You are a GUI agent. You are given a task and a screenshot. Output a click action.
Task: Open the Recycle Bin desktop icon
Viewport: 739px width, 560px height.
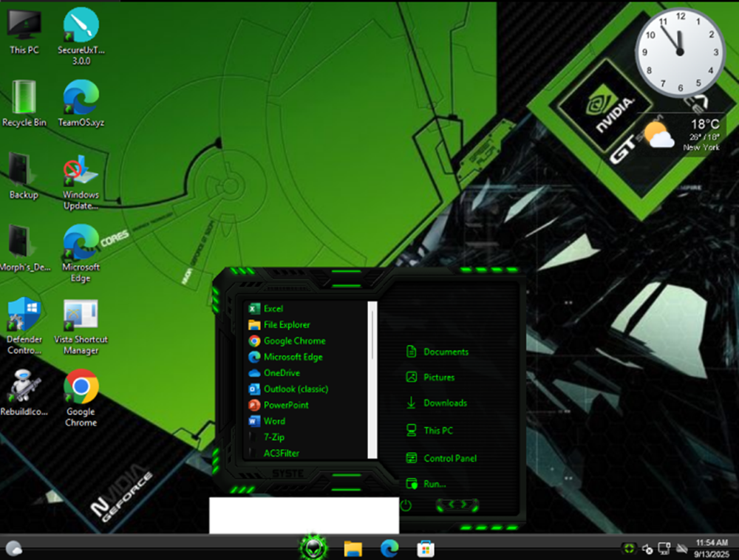pyautogui.click(x=24, y=104)
